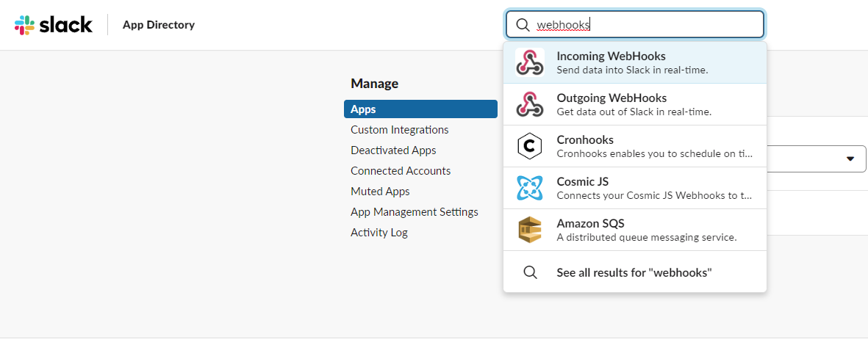Choose the Outgoing WebHooks result text
Viewport: 868px width, 342px height.
611,98
